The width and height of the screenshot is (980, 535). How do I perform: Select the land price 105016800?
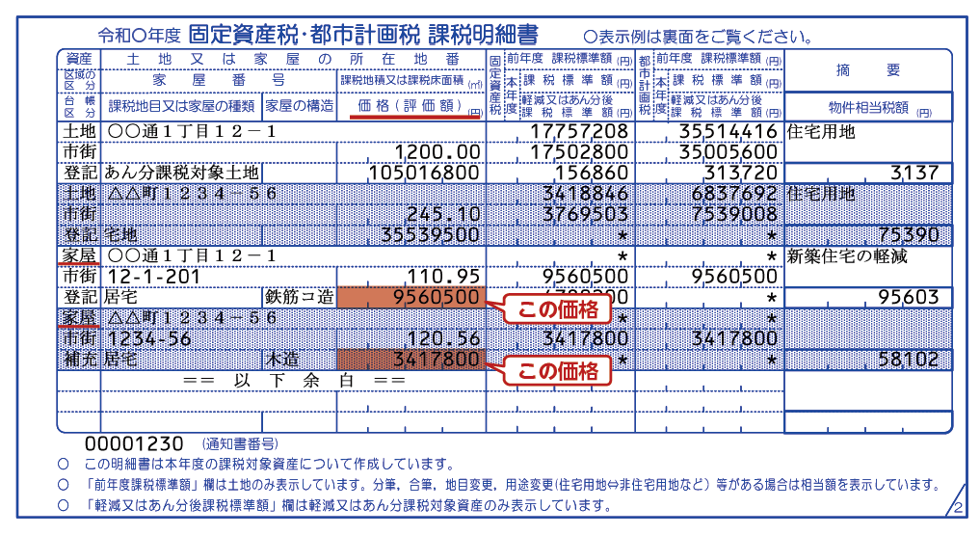[424, 173]
